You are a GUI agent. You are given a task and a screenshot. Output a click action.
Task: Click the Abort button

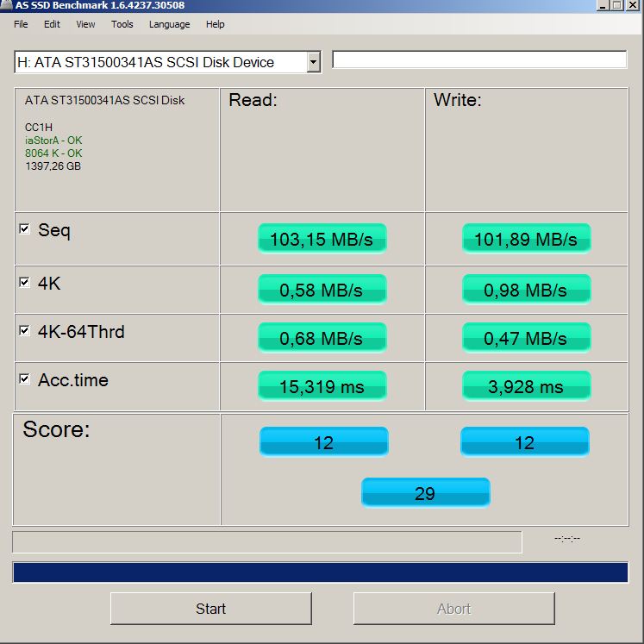click(x=453, y=609)
